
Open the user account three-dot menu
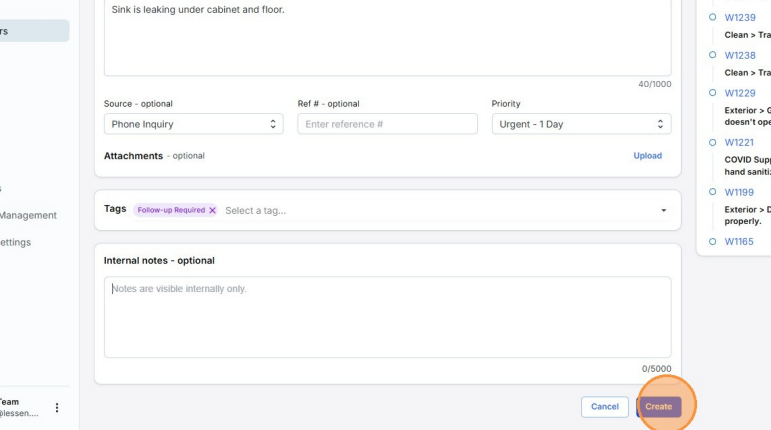(x=57, y=408)
